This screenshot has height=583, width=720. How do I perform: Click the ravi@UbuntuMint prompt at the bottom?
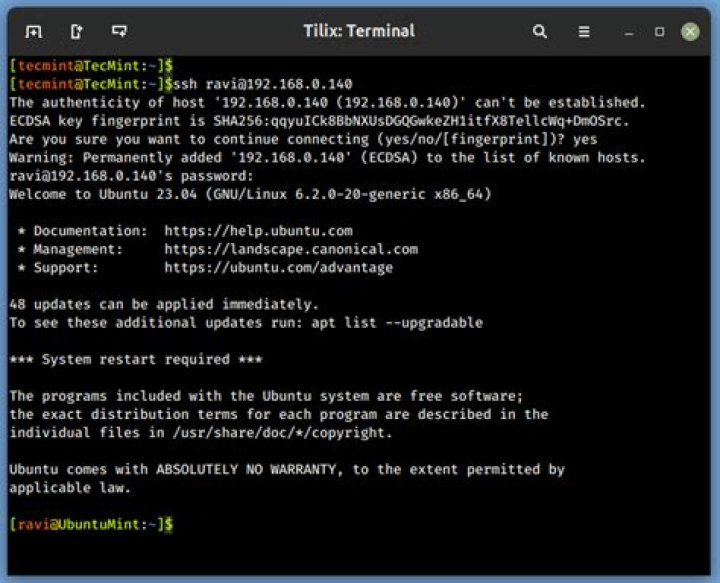click(91, 524)
